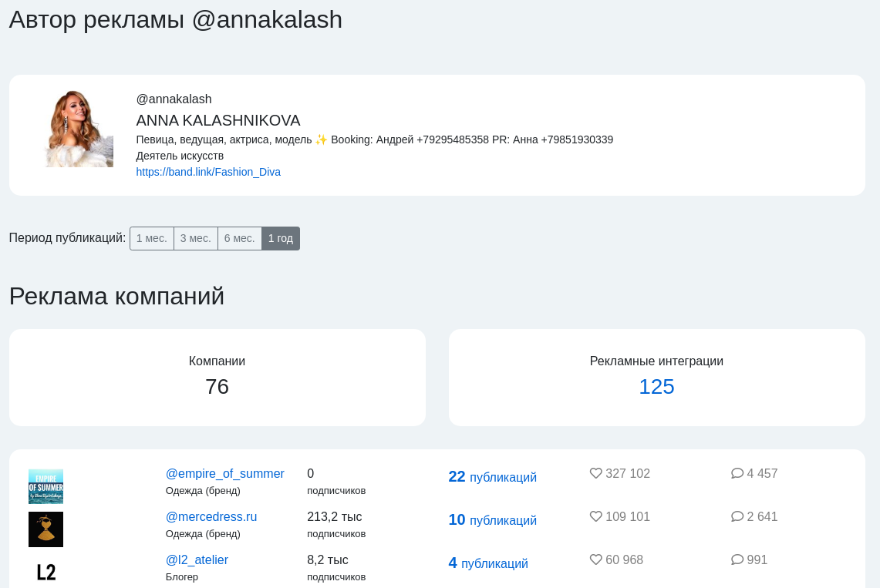
Task: Click the @annakalash handle in profile card
Action: click(x=174, y=99)
